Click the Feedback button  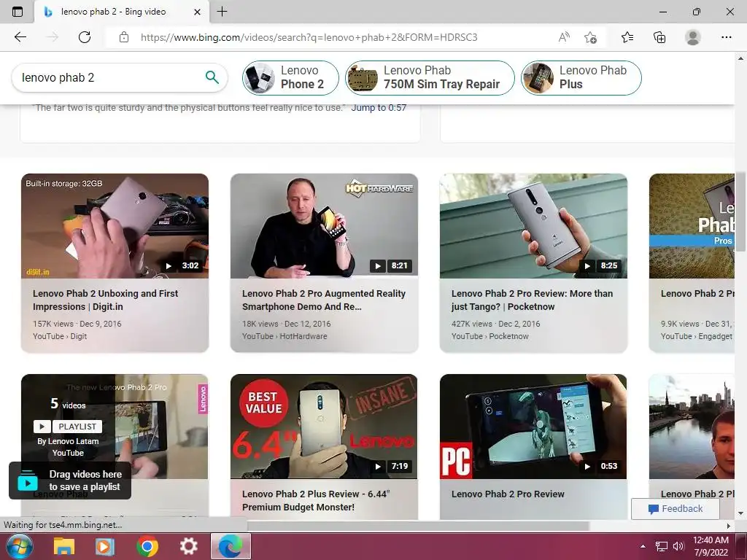(675, 508)
